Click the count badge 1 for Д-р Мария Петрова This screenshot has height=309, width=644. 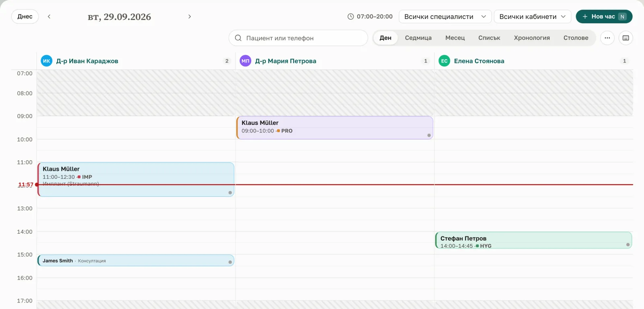426,61
